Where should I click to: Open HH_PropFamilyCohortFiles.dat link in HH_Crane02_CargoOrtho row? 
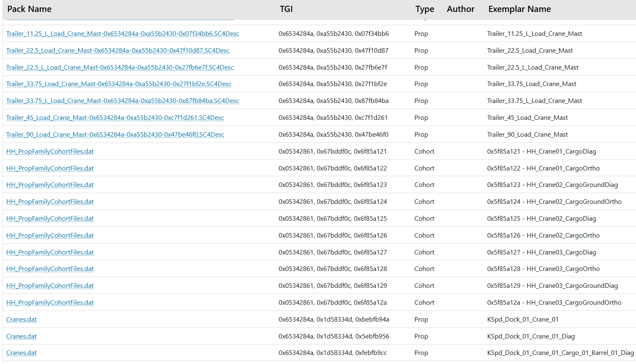(50, 236)
